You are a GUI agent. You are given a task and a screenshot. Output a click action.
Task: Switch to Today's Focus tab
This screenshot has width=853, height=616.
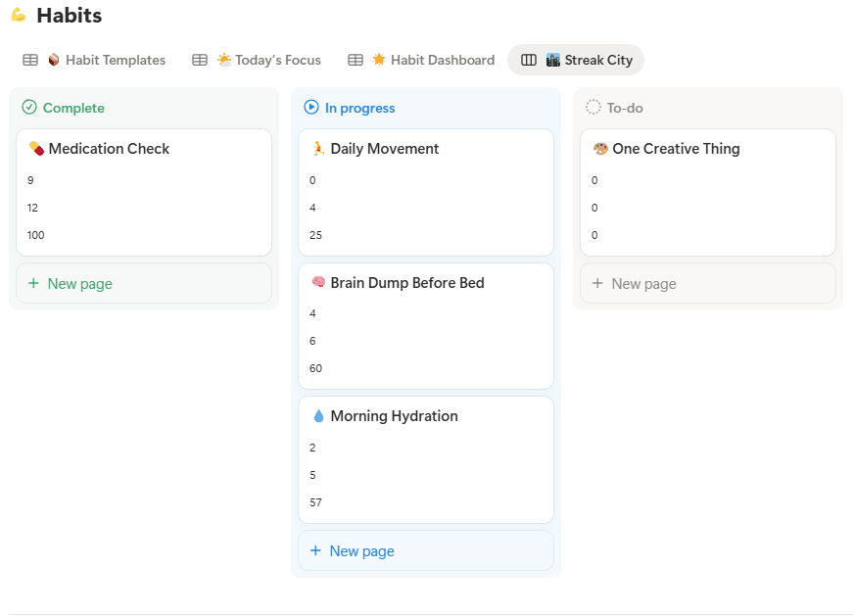click(257, 60)
